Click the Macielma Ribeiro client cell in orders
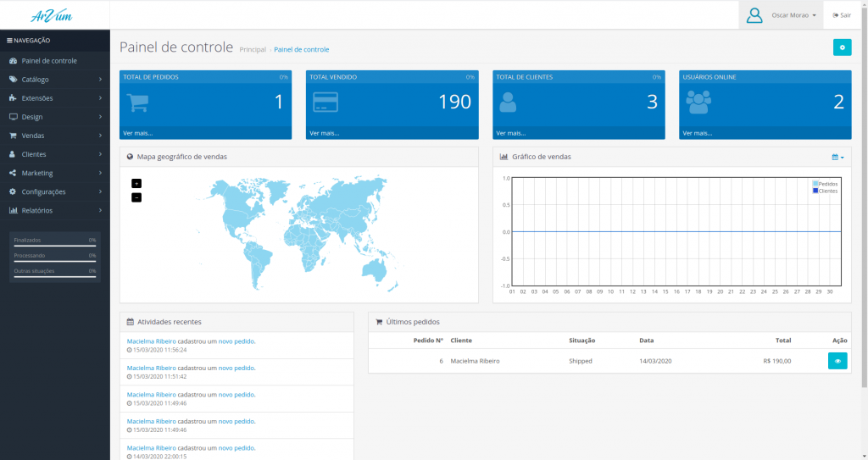868x460 pixels. coord(475,361)
